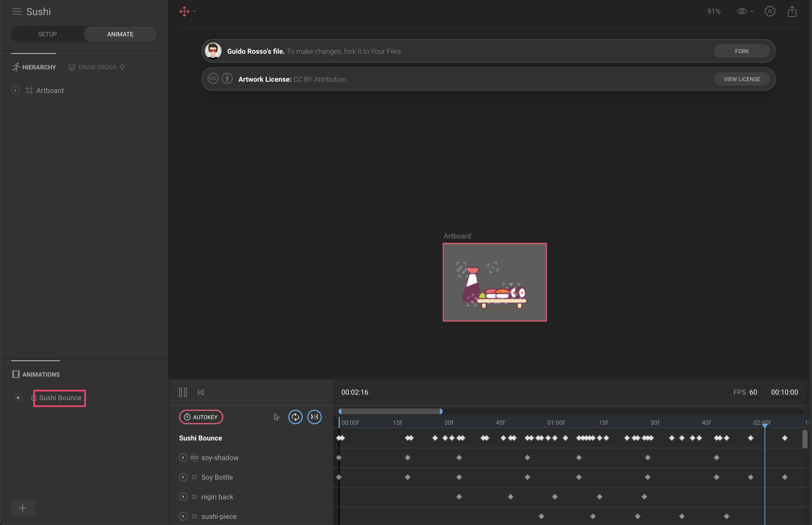
Task: Toggle the AUTOKEY button
Action: (x=201, y=417)
